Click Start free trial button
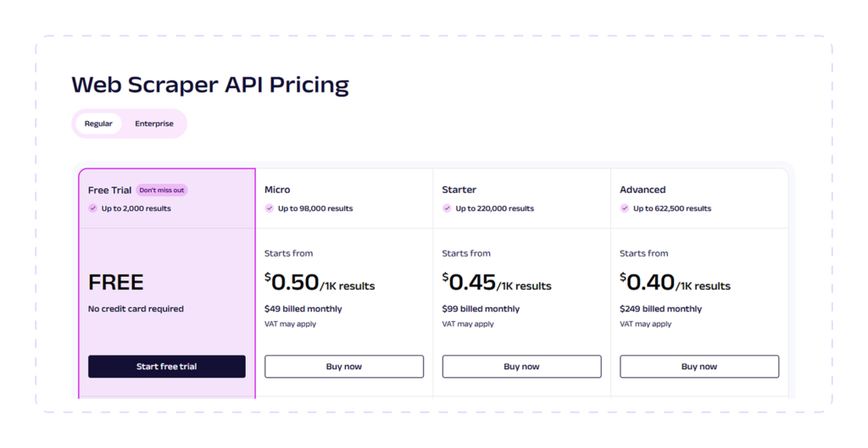This screenshot has height=448, width=868. tap(167, 367)
